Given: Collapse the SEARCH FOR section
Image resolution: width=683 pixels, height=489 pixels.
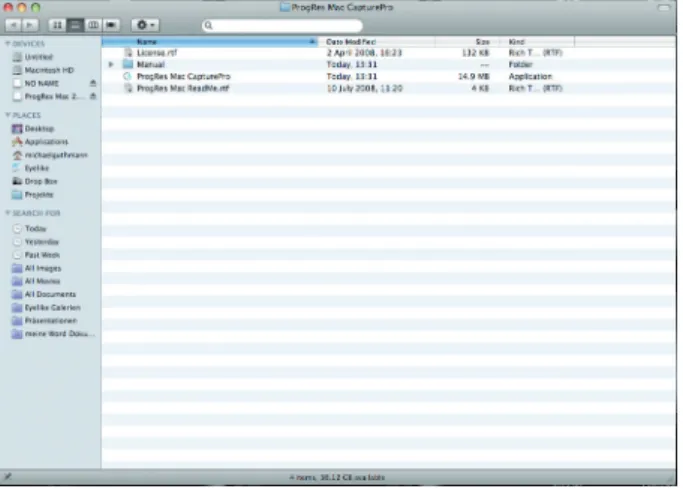Looking at the screenshot, I should pyautogui.click(x=7, y=213).
